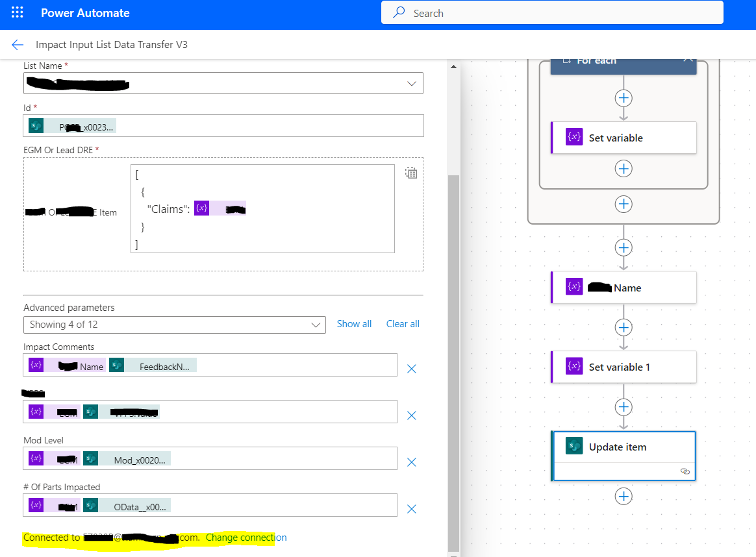The height and width of the screenshot is (557, 756).
Task: Click in the Id input field
Action: [223, 126]
